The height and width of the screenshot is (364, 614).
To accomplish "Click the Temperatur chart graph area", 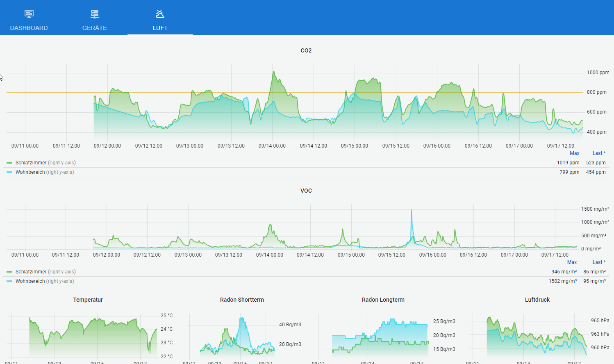I will 82,336.
